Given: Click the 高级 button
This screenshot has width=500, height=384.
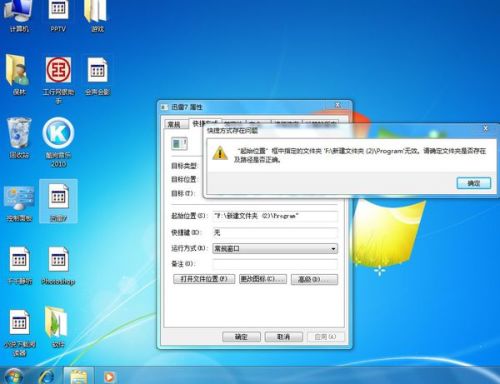Looking at the screenshot, I should pyautogui.click(x=314, y=279).
